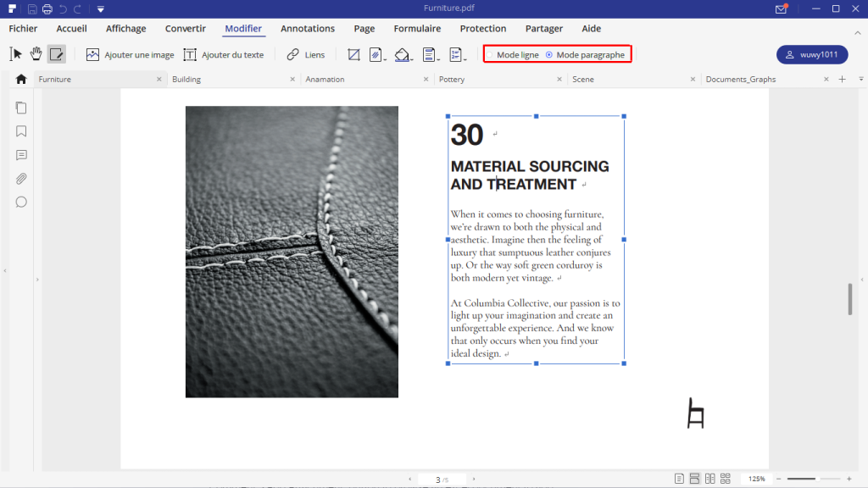Click the page number input field
868x488 pixels.
pyautogui.click(x=442, y=480)
